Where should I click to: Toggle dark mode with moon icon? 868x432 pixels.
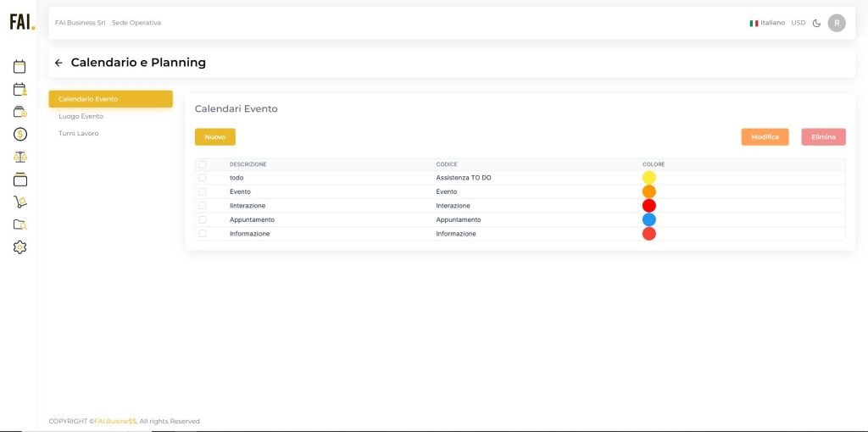pyautogui.click(x=816, y=23)
